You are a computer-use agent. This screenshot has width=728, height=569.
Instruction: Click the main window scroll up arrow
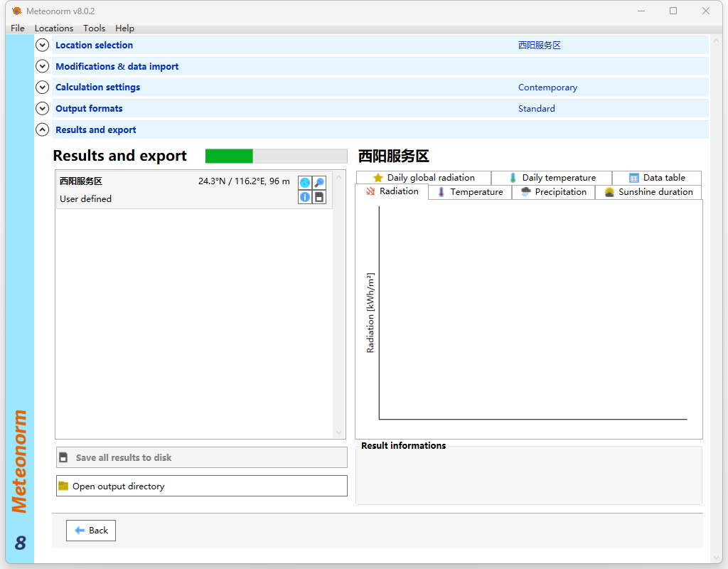[x=715, y=41]
